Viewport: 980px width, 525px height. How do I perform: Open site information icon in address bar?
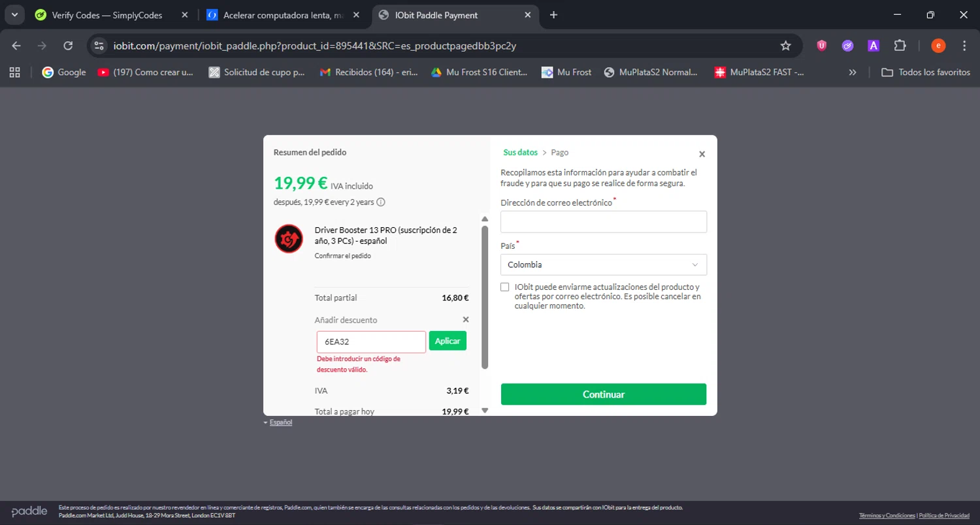[x=99, y=46]
